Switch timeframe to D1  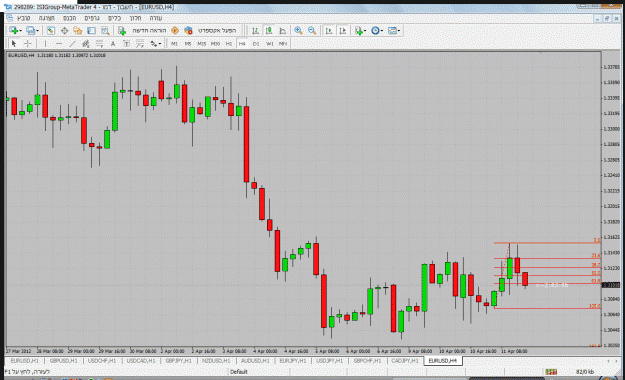coord(256,44)
